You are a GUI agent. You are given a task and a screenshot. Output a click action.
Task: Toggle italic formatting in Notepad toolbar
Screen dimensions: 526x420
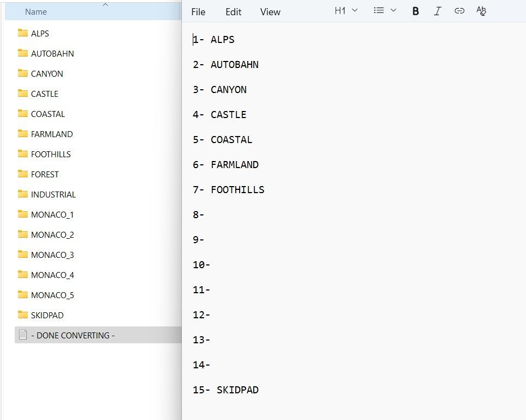437,11
